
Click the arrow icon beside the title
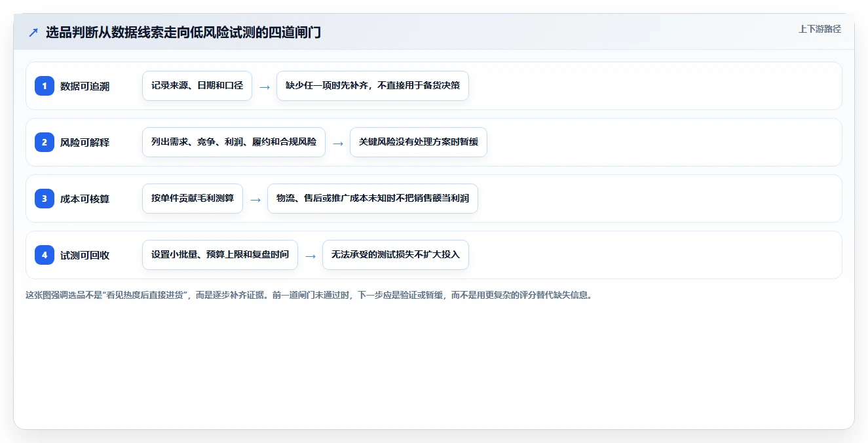click(33, 32)
